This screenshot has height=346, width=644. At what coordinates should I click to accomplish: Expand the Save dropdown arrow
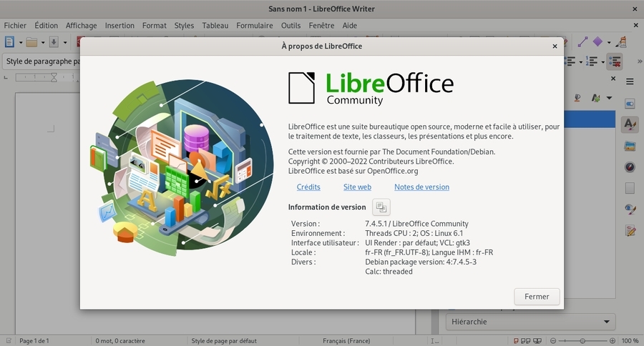(65, 42)
